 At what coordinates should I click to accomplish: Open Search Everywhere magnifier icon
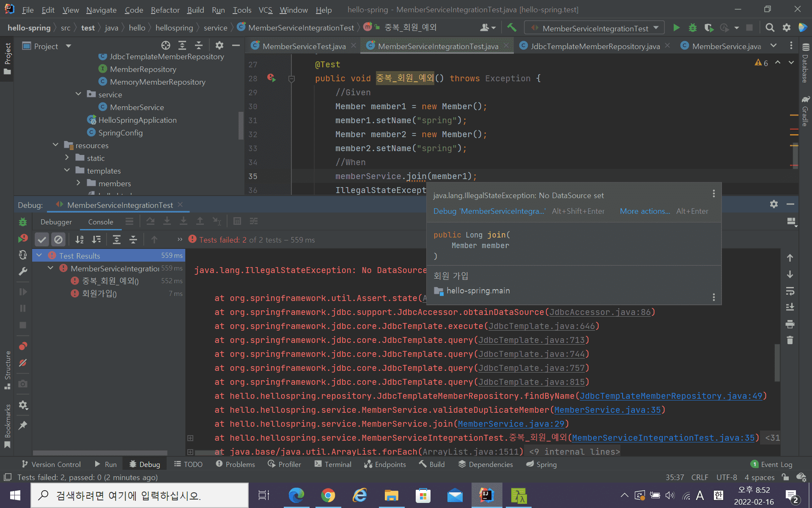[x=770, y=28]
